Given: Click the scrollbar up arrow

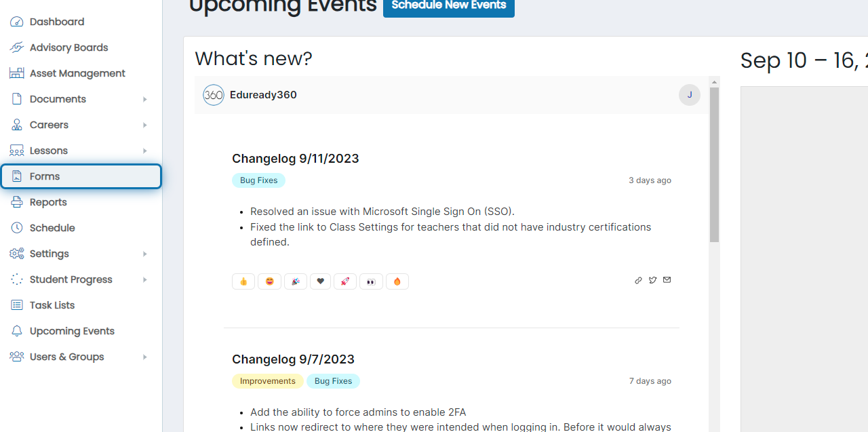Looking at the screenshot, I should click(x=714, y=81).
